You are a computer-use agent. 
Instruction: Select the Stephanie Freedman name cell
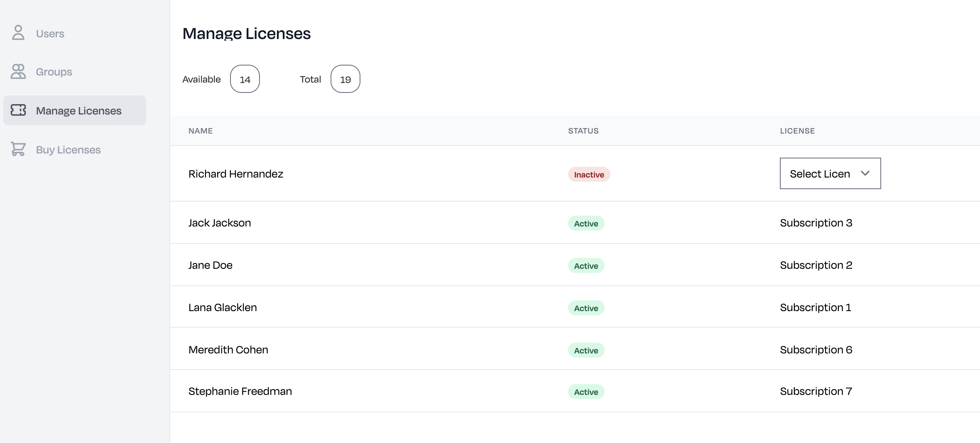point(240,391)
